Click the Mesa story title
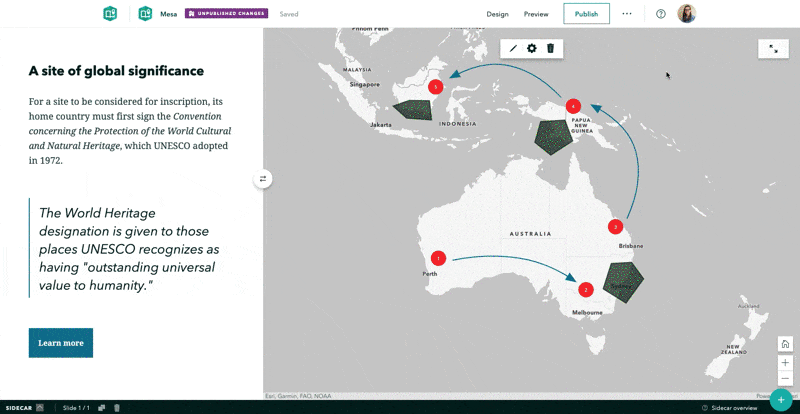This screenshot has width=800, height=414. click(168, 14)
